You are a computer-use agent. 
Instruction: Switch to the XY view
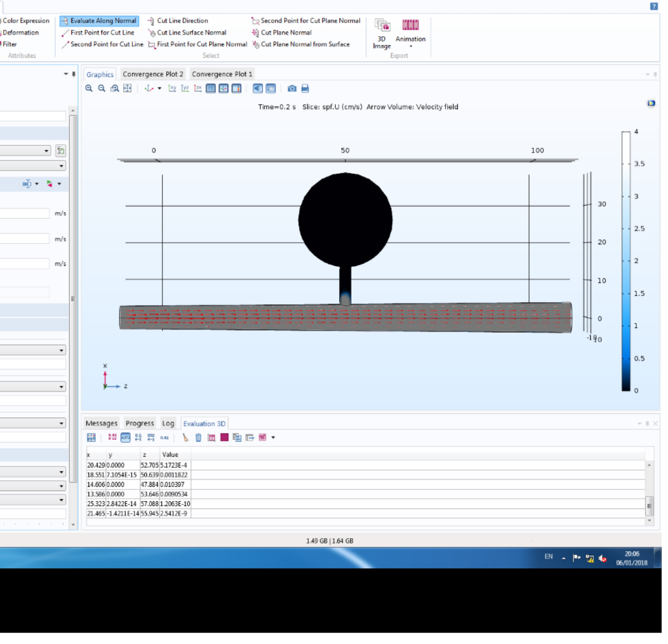tap(172, 89)
